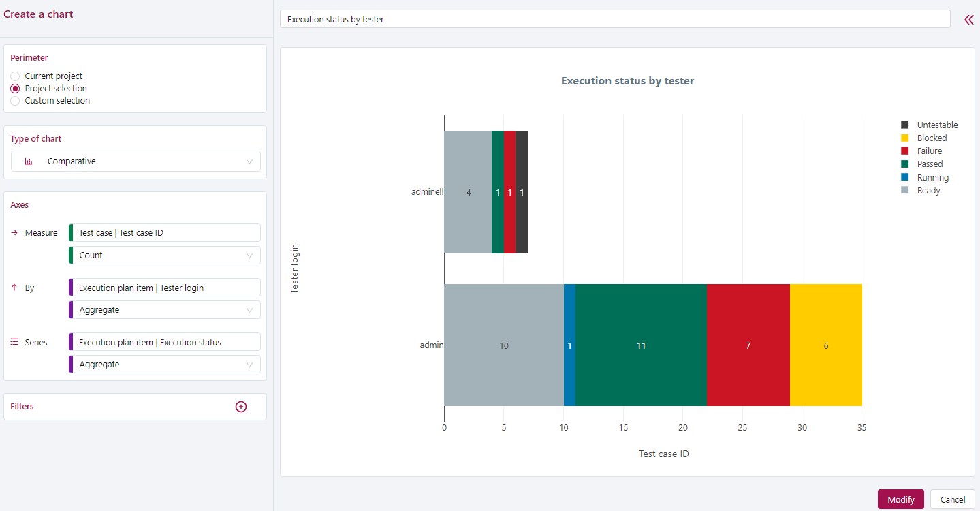The height and width of the screenshot is (511, 980).
Task: Expand the Aggregate dropdown under Execution status
Action: click(x=165, y=365)
